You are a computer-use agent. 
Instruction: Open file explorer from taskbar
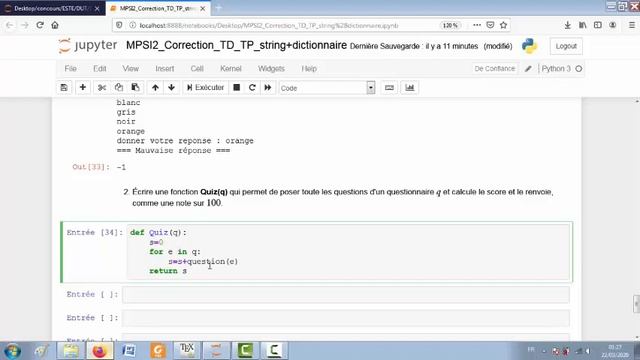click(x=71, y=351)
